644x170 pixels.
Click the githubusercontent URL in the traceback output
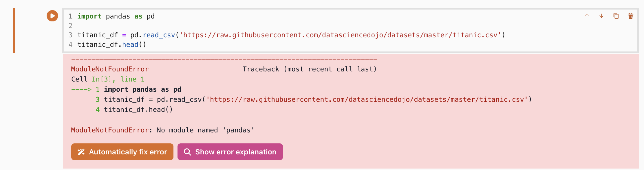367,99
